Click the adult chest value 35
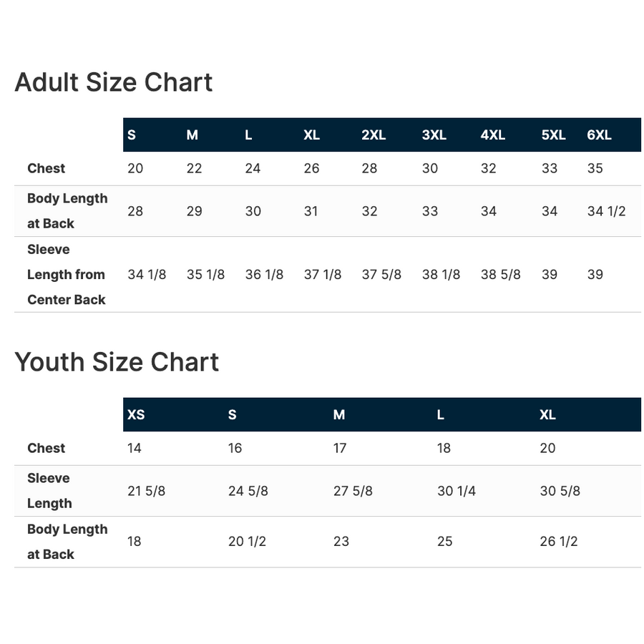 click(595, 168)
